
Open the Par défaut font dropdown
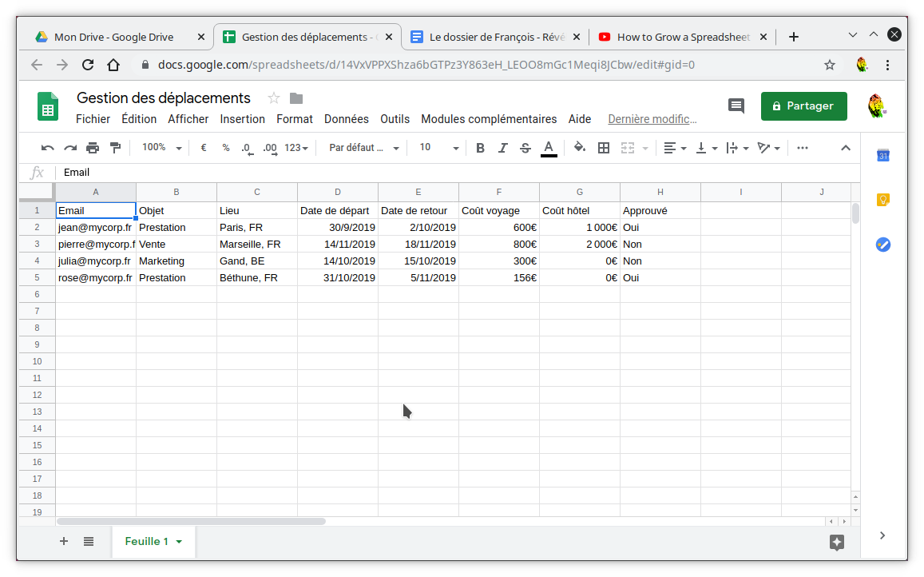point(362,147)
